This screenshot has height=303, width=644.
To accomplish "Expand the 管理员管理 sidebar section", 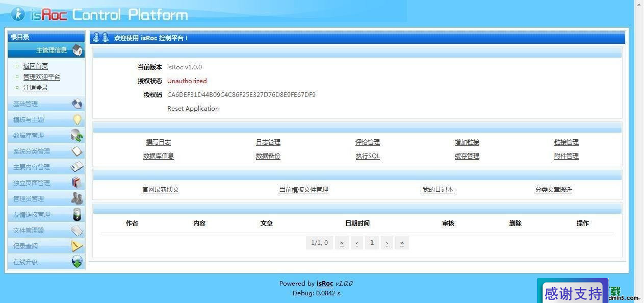I will (46, 199).
